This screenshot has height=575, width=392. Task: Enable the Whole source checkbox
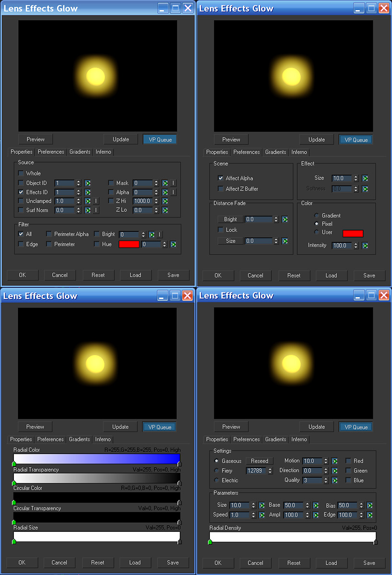pos(21,173)
